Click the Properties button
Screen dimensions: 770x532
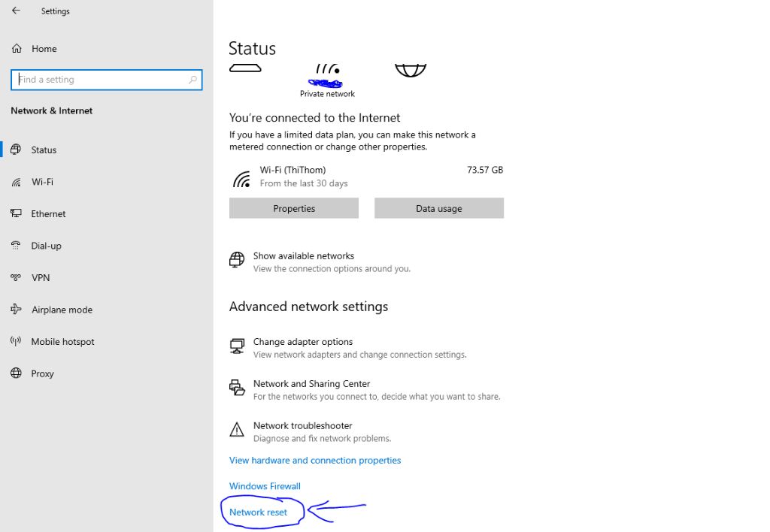point(294,208)
